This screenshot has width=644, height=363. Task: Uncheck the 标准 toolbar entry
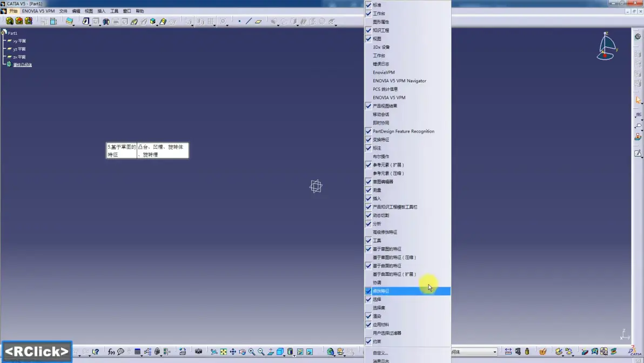407,5
